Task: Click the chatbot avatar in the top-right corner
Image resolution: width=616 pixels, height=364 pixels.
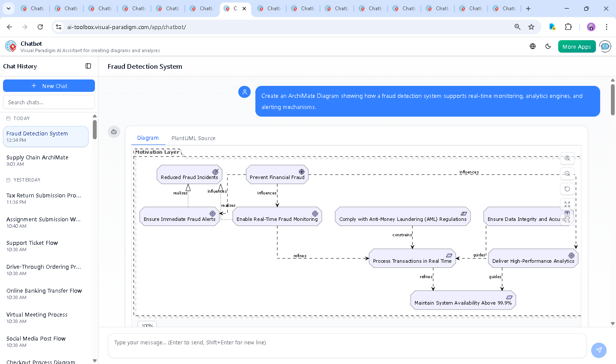Action: (605, 46)
